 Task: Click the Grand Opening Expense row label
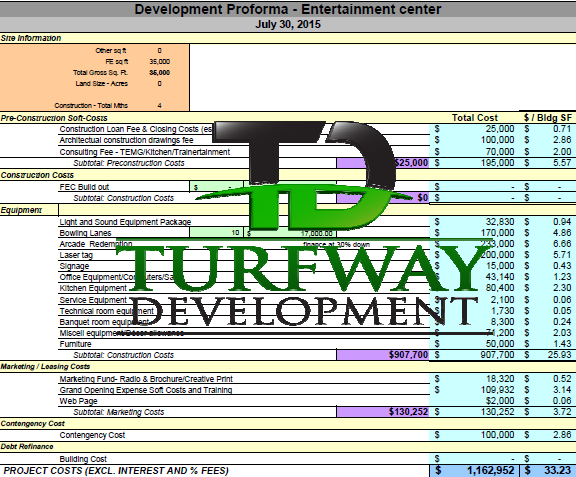146,390
